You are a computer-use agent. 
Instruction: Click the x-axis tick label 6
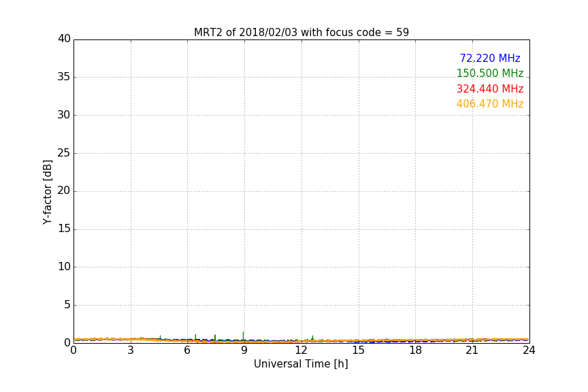(187, 350)
